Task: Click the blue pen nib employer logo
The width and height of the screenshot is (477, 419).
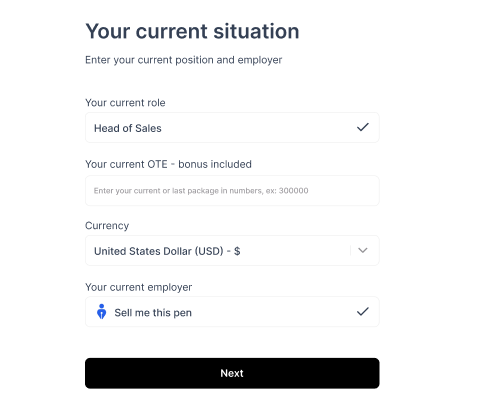Action: pyautogui.click(x=102, y=312)
